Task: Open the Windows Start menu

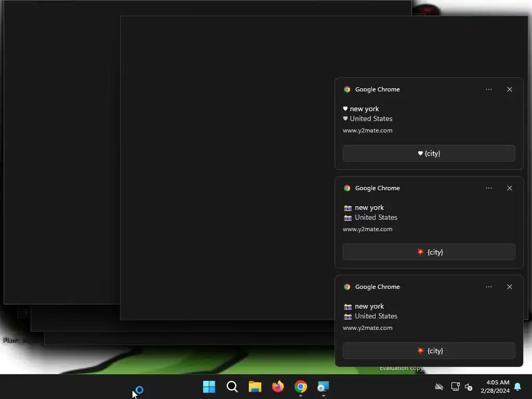Action: coord(209,387)
